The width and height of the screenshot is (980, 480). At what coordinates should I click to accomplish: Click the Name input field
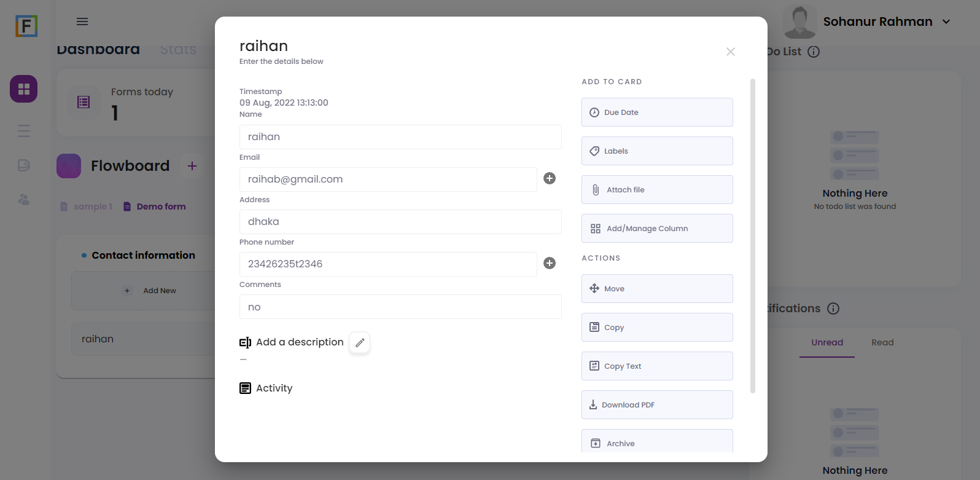click(400, 137)
